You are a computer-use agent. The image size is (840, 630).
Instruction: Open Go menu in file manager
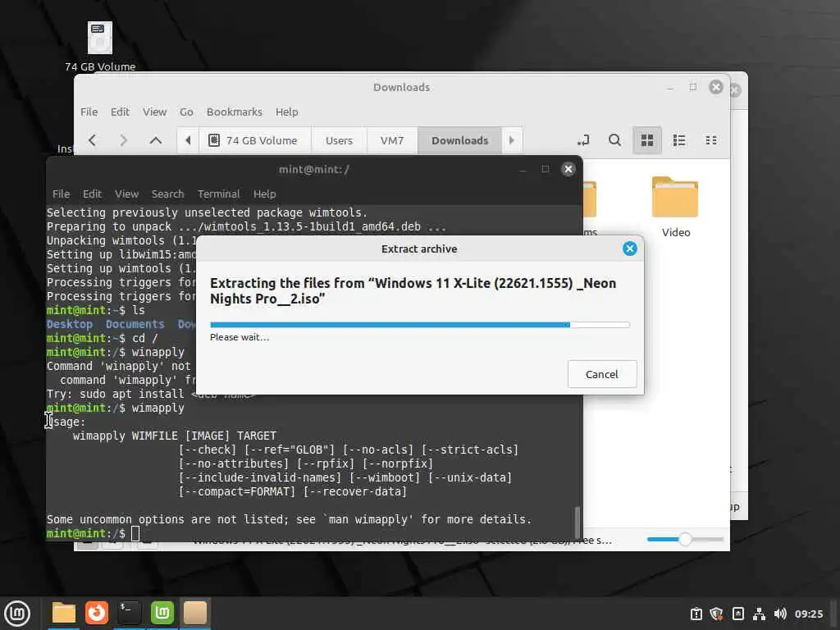pos(186,112)
